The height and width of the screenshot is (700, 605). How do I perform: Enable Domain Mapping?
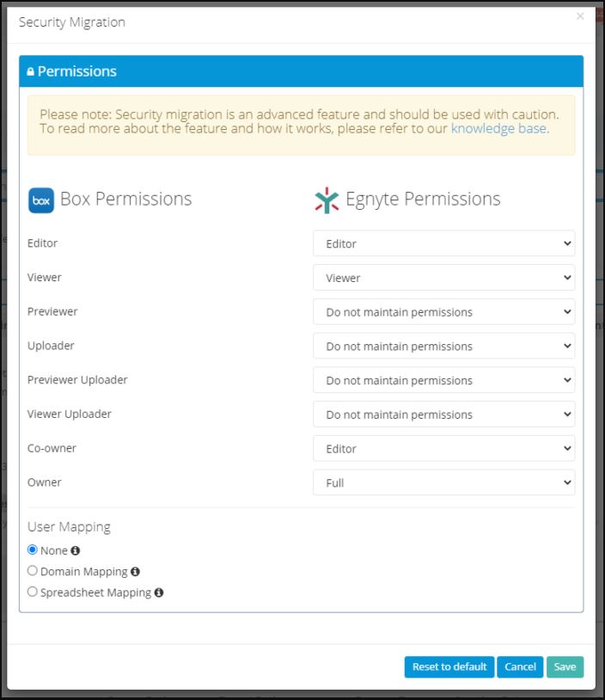click(x=32, y=571)
